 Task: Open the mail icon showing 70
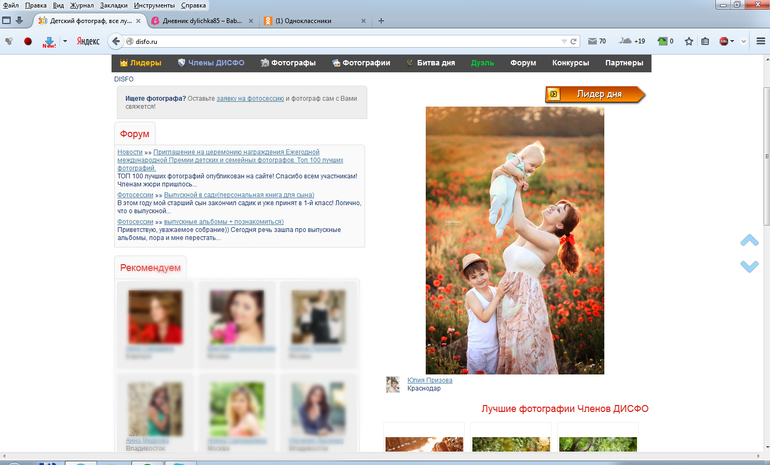click(x=597, y=41)
